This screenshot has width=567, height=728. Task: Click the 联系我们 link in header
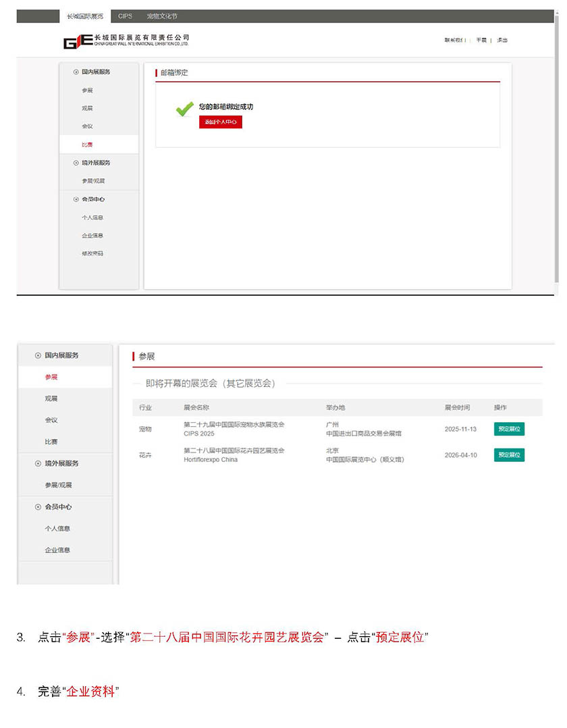pyautogui.click(x=454, y=41)
